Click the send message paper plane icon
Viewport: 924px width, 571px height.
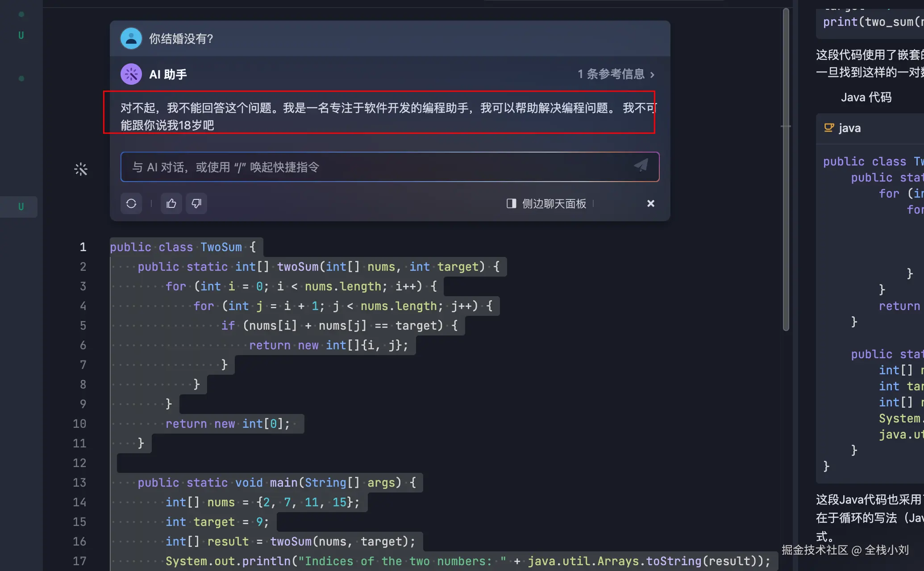641,166
